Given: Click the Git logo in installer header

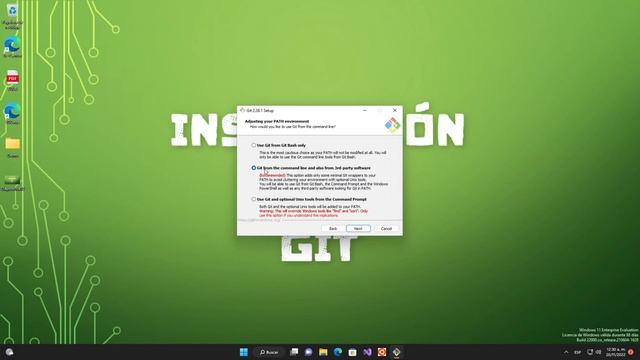Looking at the screenshot, I should pos(392,125).
